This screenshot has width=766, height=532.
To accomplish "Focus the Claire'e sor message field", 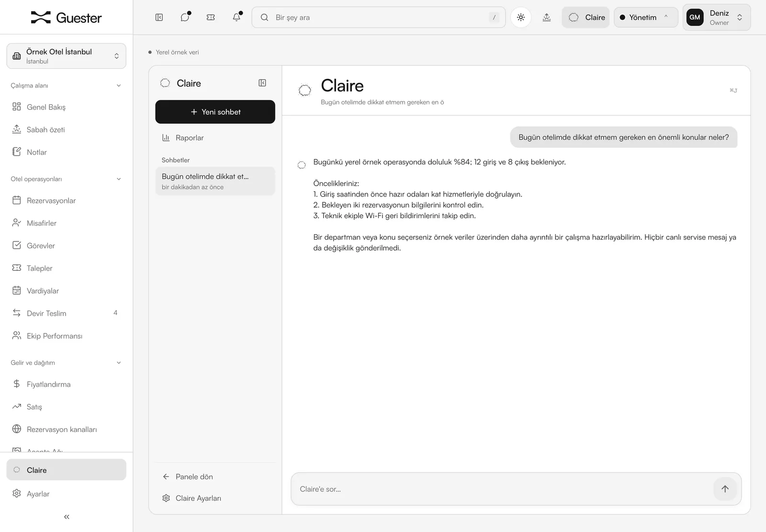I will 503,489.
